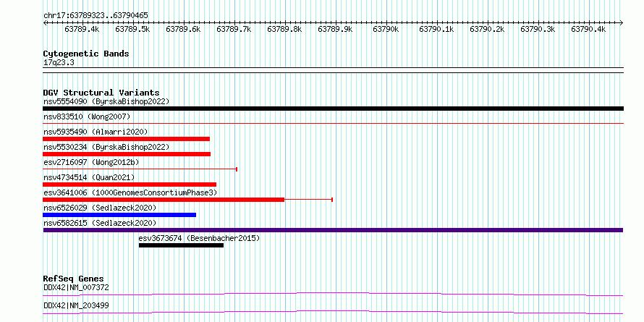Click the 63789.7k ruler tick label

click(x=234, y=30)
